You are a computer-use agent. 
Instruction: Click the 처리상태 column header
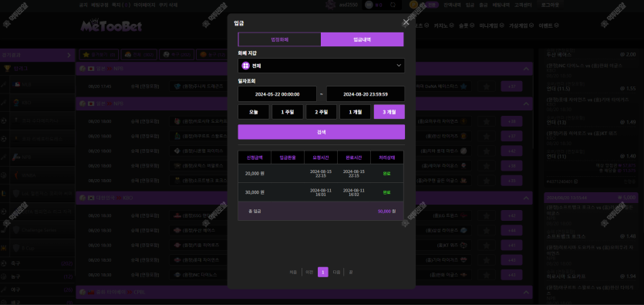click(387, 158)
